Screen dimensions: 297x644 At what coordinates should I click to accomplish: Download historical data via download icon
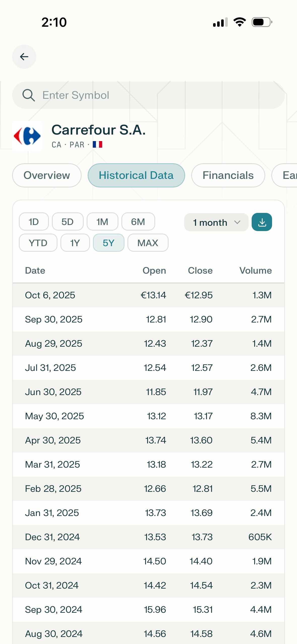(262, 222)
